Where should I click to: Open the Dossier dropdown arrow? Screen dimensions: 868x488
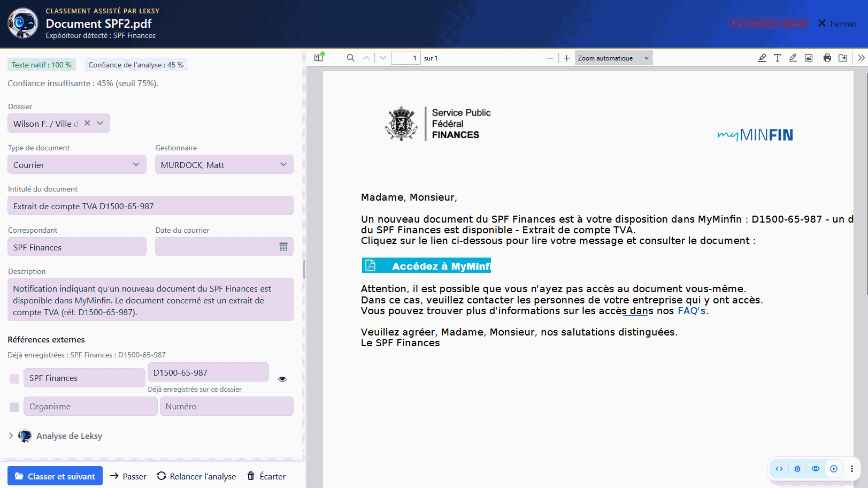pyautogui.click(x=100, y=123)
